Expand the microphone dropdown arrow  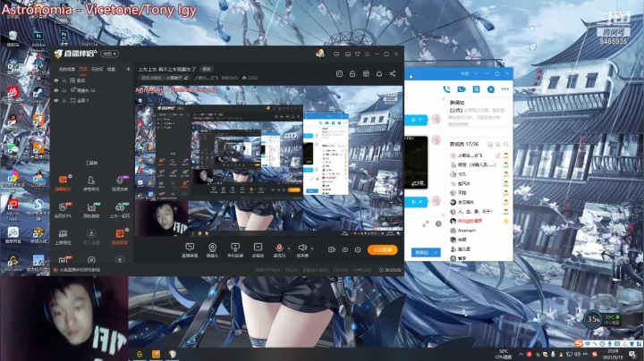click(289, 248)
